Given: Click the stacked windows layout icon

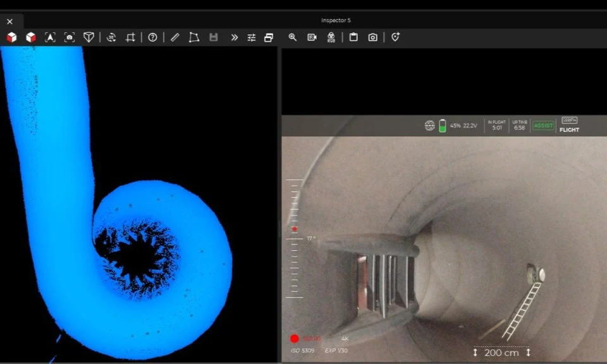Looking at the screenshot, I should (x=269, y=37).
